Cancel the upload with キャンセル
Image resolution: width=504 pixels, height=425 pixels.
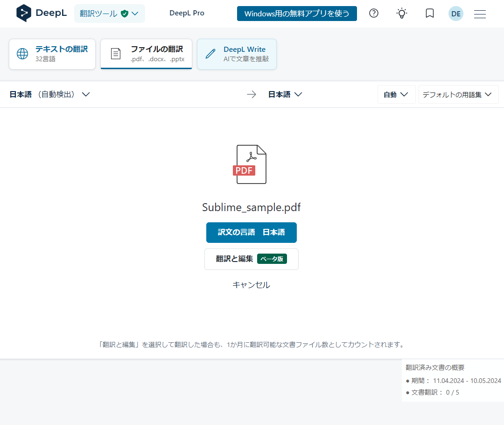tap(251, 285)
